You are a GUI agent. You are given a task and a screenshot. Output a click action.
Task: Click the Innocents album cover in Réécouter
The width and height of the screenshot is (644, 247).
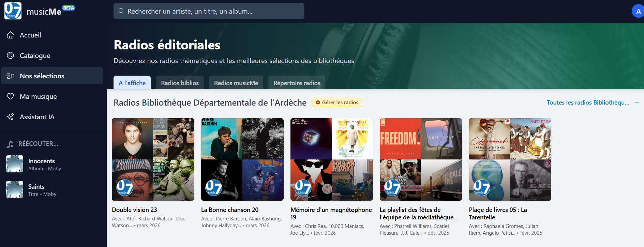click(x=15, y=164)
